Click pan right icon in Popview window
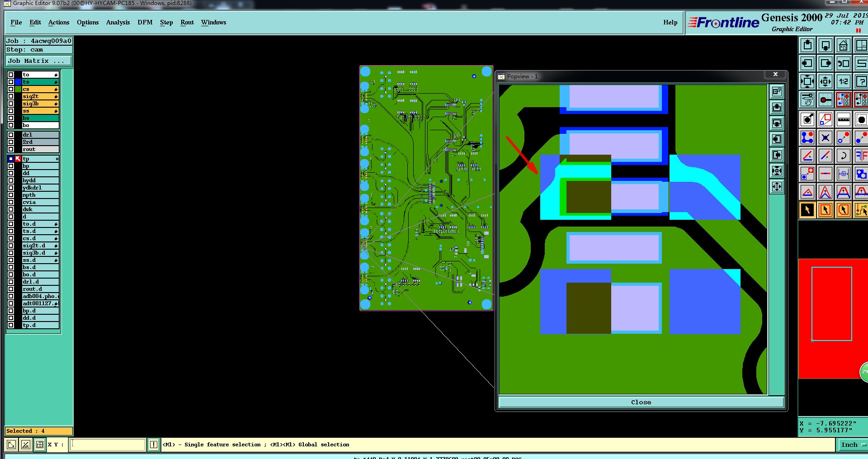 777,155
